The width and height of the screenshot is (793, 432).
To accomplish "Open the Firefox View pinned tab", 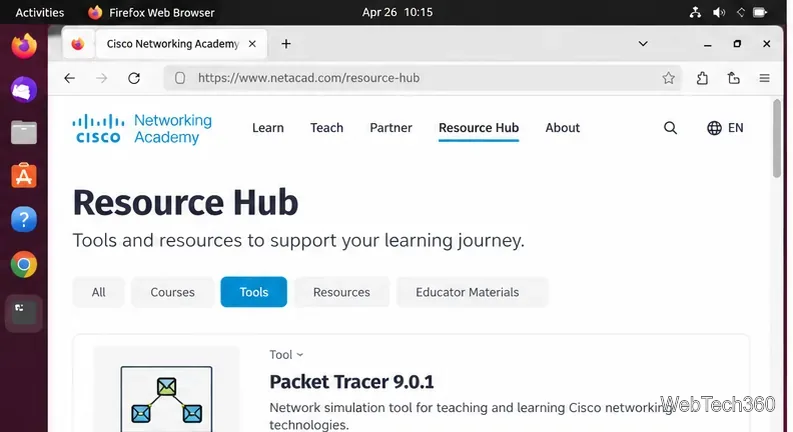I will (x=78, y=44).
